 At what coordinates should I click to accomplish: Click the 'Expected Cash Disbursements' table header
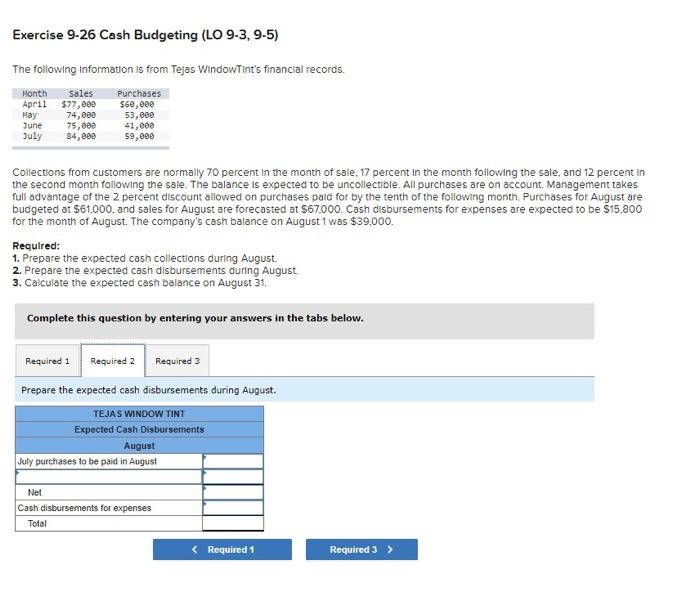pos(139,429)
